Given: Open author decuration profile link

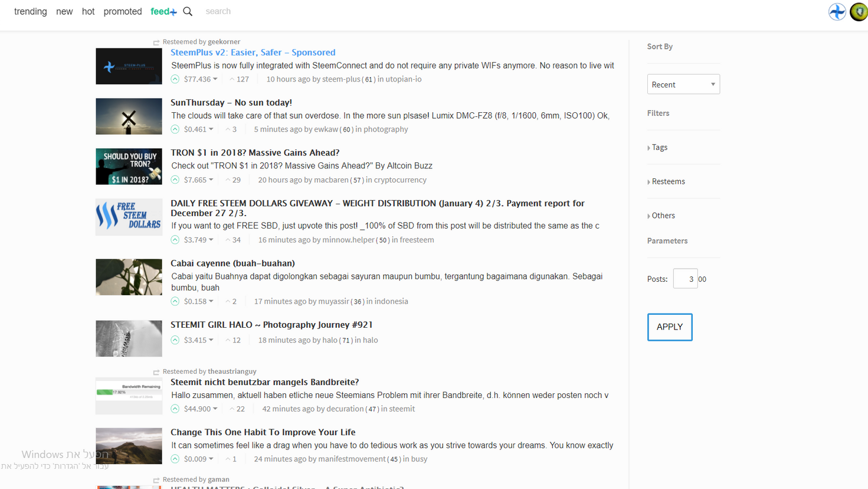Looking at the screenshot, I should 345,409.
